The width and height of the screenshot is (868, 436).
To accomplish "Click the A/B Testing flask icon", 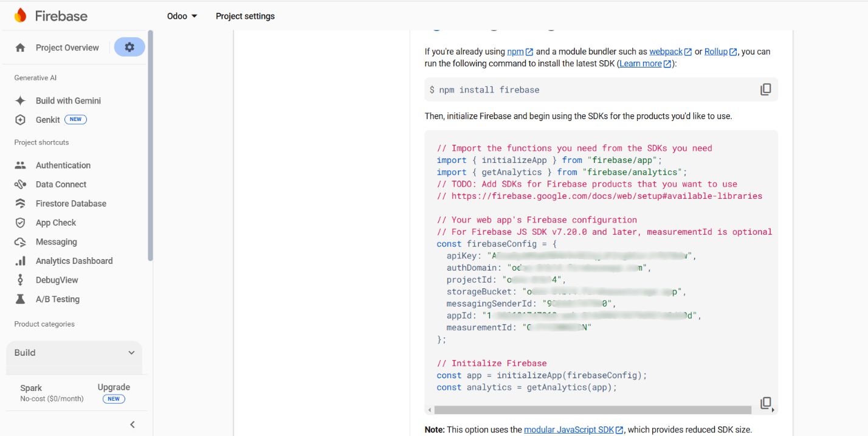I will click(20, 299).
